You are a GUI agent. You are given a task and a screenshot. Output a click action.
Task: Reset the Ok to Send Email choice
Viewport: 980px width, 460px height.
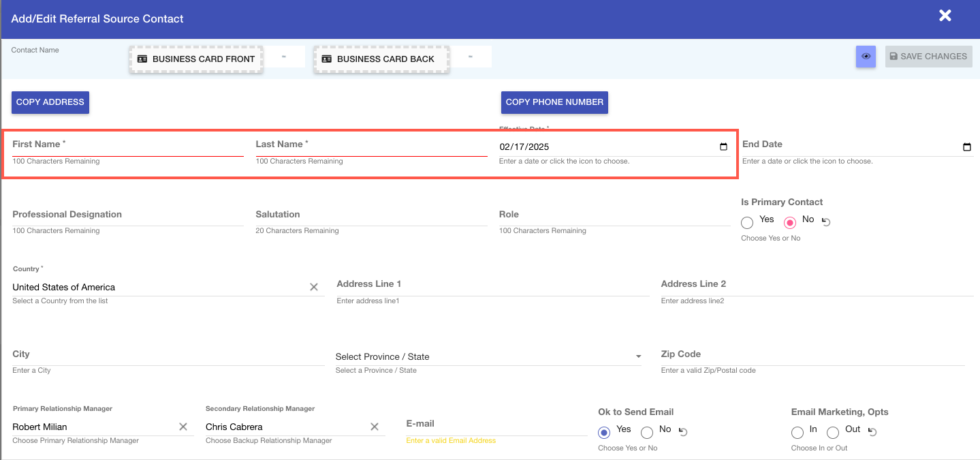coord(684,432)
